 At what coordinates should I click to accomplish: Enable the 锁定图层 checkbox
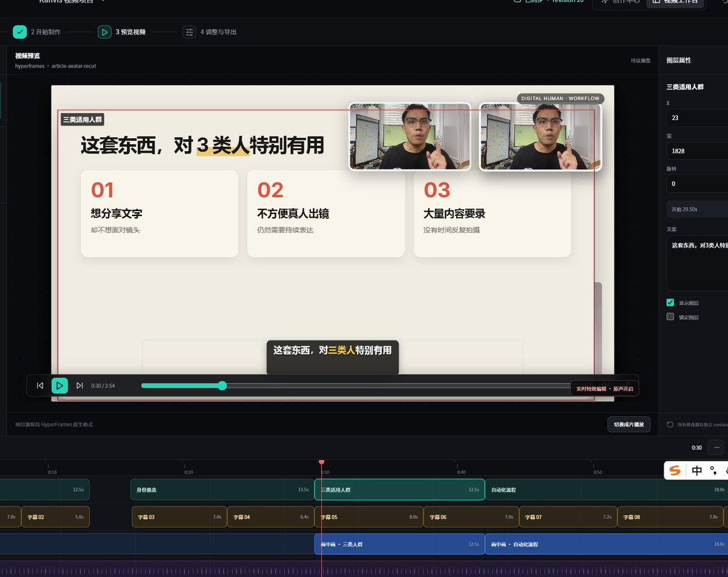pyautogui.click(x=670, y=317)
